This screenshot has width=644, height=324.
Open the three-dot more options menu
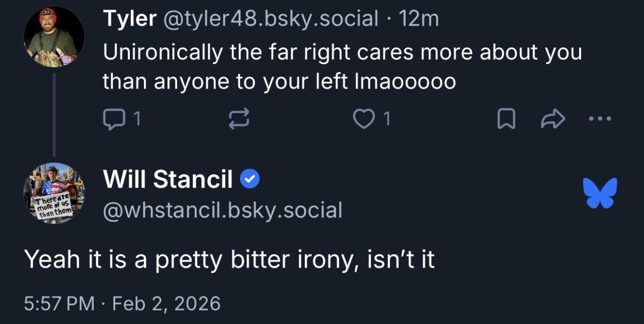(600, 119)
